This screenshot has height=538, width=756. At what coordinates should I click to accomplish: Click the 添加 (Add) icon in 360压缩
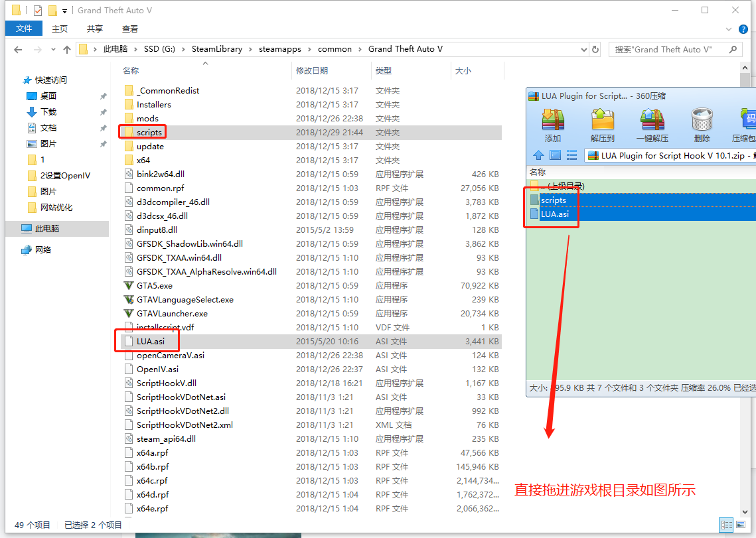pos(553,125)
